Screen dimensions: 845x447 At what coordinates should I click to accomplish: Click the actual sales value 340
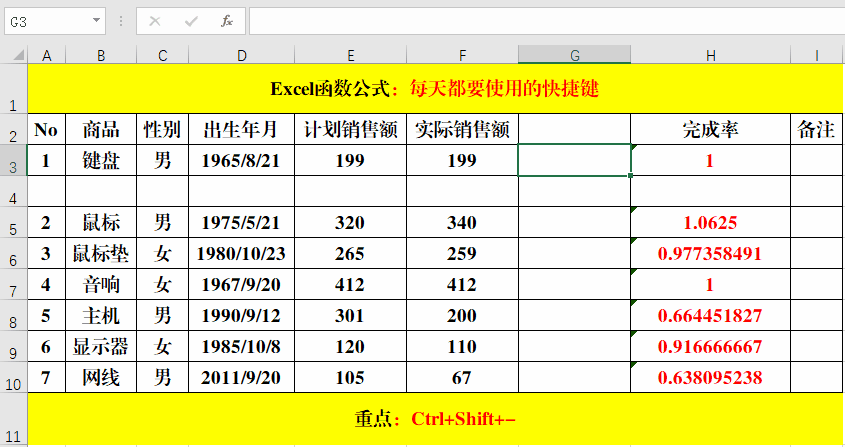[462, 222]
